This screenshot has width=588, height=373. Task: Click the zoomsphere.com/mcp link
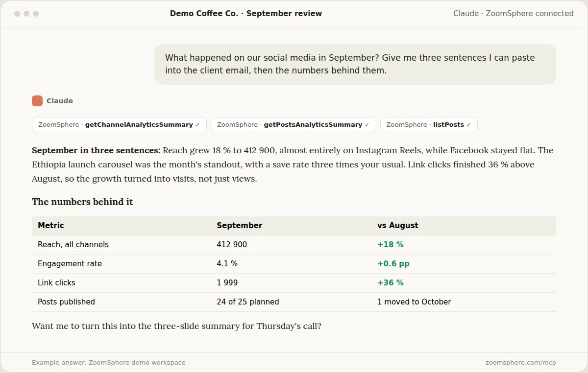click(x=521, y=363)
